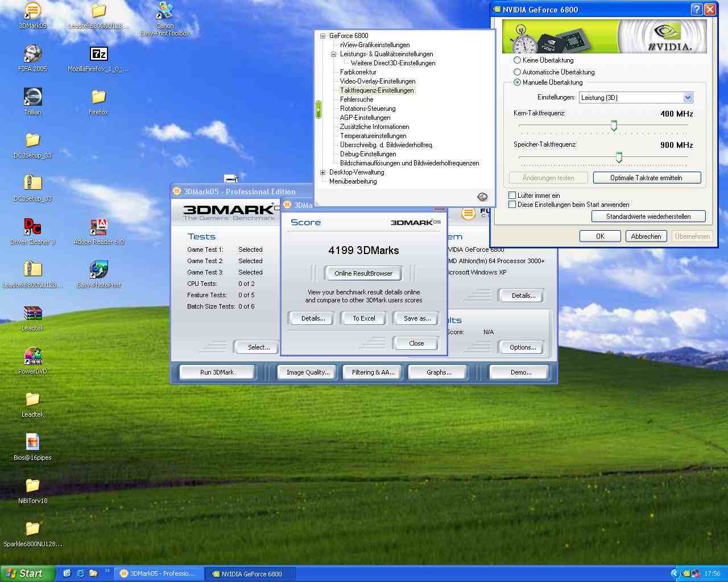
Task: Enable Lüfter immer ein checkbox
Action: [x=512, y=195]
